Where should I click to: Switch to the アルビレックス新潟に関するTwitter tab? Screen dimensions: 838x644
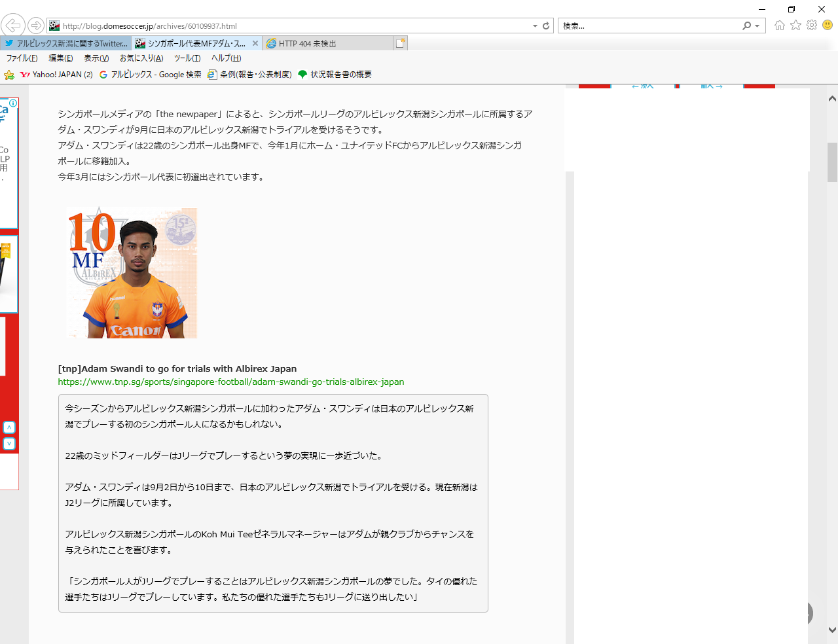click(65, 43)
